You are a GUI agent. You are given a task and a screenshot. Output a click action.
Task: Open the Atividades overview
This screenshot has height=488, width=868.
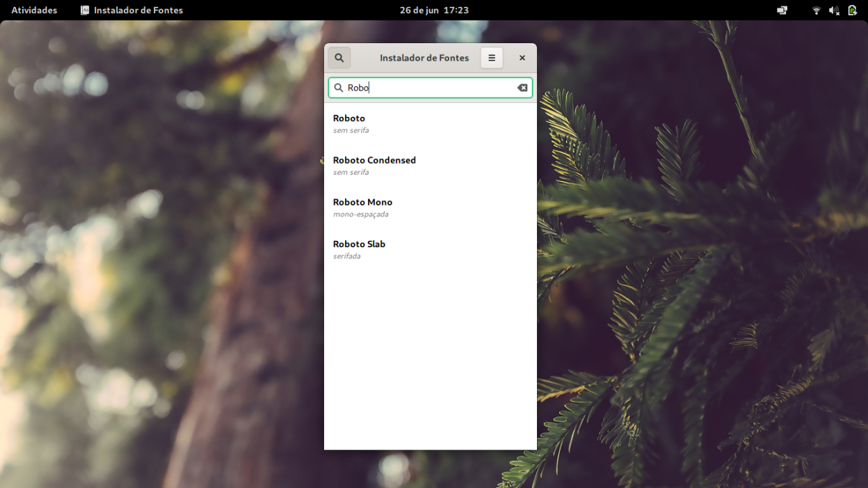[x=34, y=10]
